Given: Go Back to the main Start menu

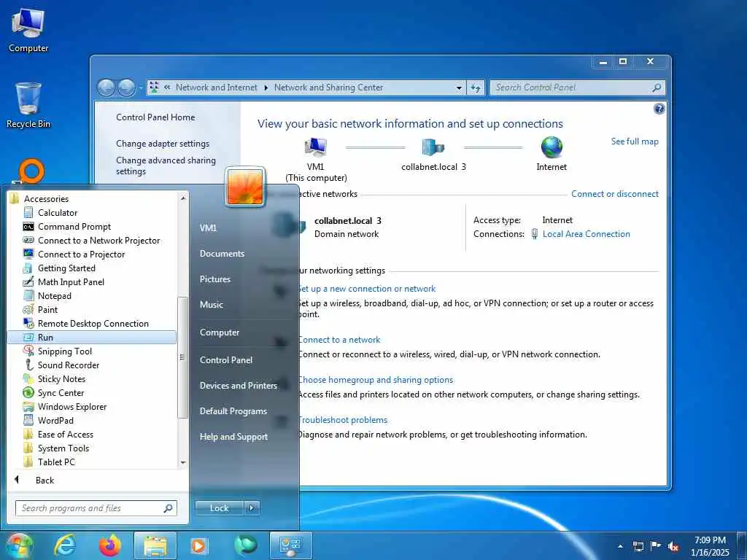Looking at the screenshot, I should pyautogui.click(x=44, y=480).
